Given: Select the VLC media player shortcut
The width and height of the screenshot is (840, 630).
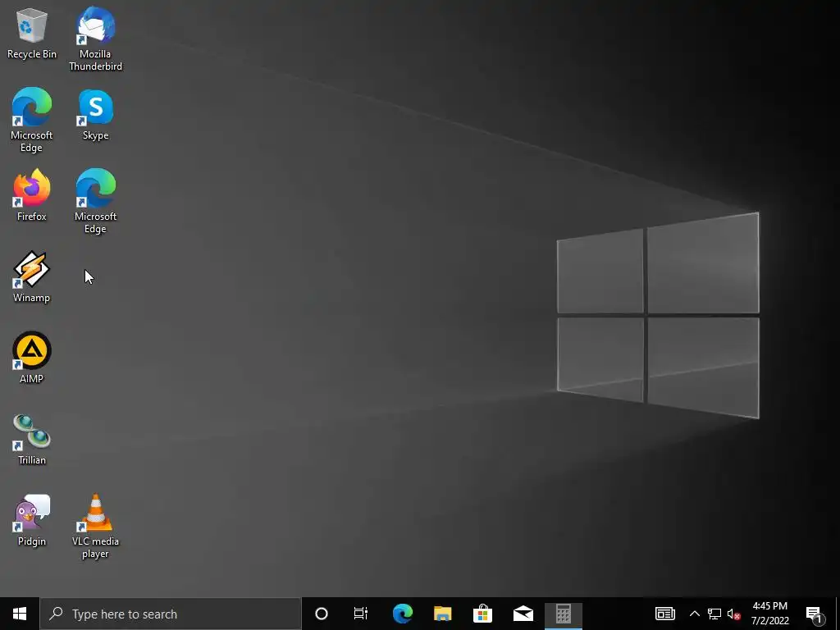Looking at the screenshot, I should [95, 526].
